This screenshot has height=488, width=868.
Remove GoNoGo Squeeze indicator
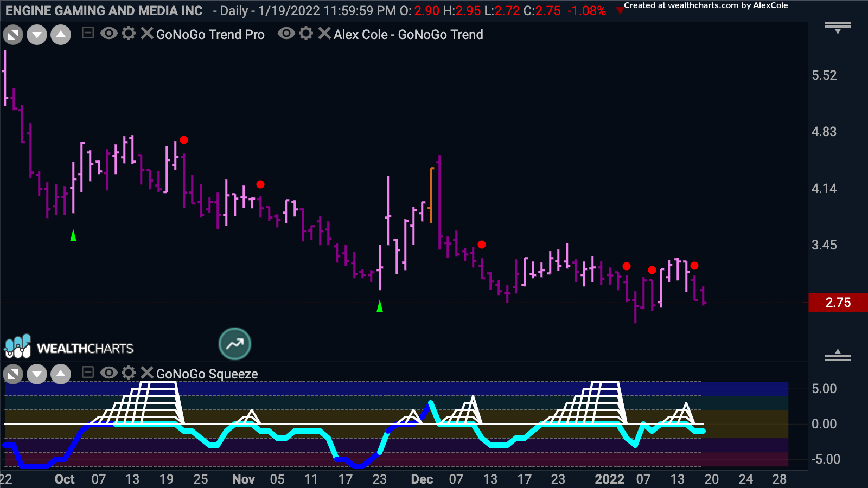147,373
